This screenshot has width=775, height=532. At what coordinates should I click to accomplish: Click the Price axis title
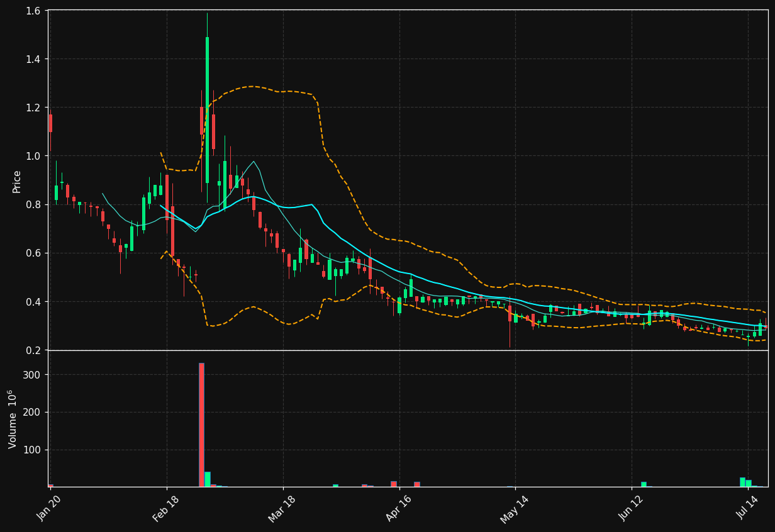coord(17,181)
